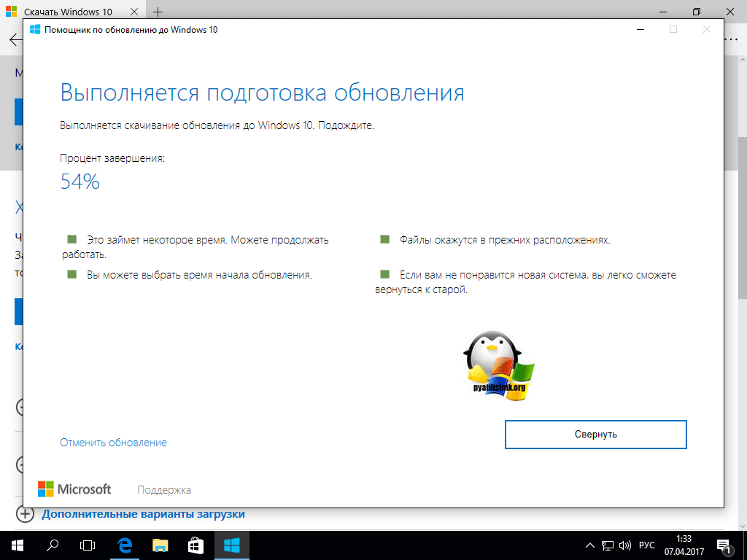Select the Windows 10 upgrade assistant taskbar icon

point(231,545)
